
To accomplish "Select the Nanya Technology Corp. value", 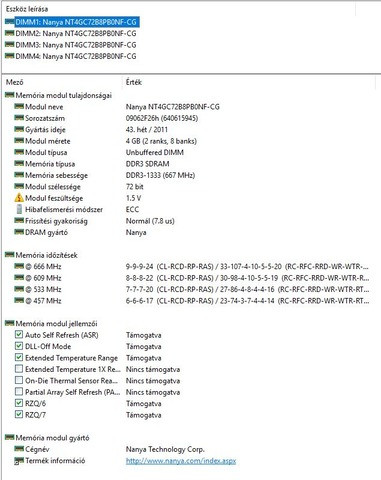I will (165, 449).
